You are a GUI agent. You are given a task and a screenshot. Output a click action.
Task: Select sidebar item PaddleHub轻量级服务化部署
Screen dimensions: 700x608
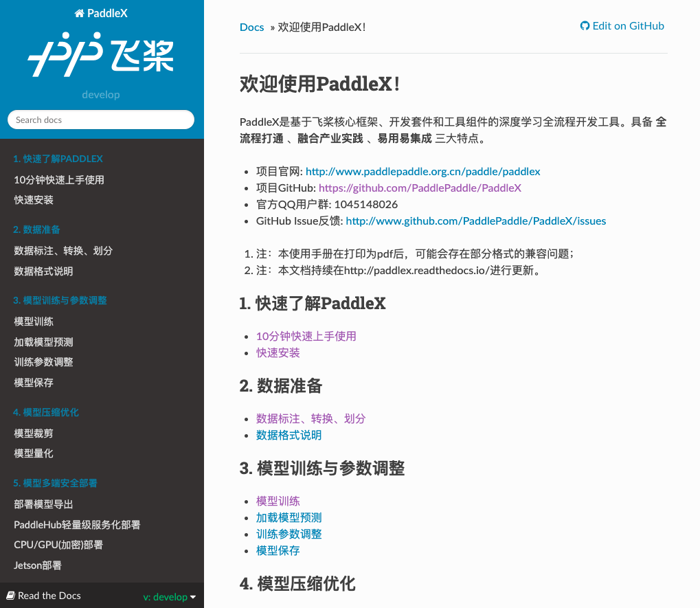[x=77, y=524]
